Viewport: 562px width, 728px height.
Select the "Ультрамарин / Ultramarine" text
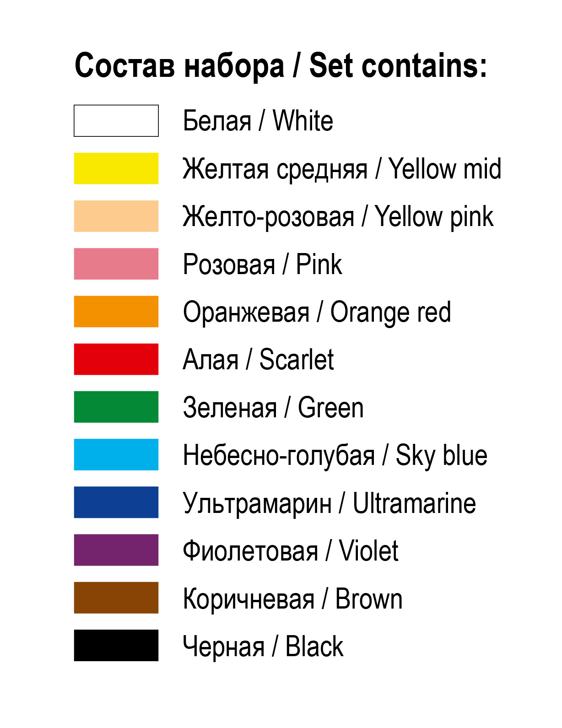coord(329,503)
